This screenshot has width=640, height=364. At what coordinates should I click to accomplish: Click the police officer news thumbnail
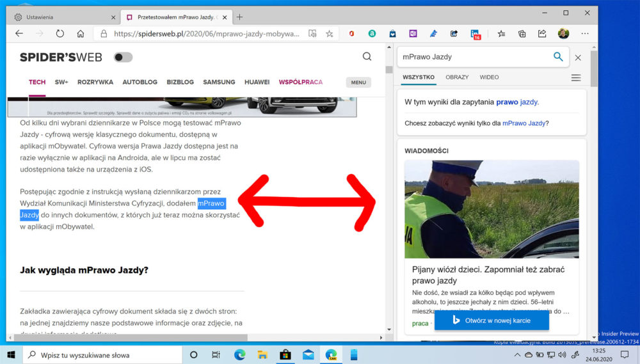click(492, 209)
